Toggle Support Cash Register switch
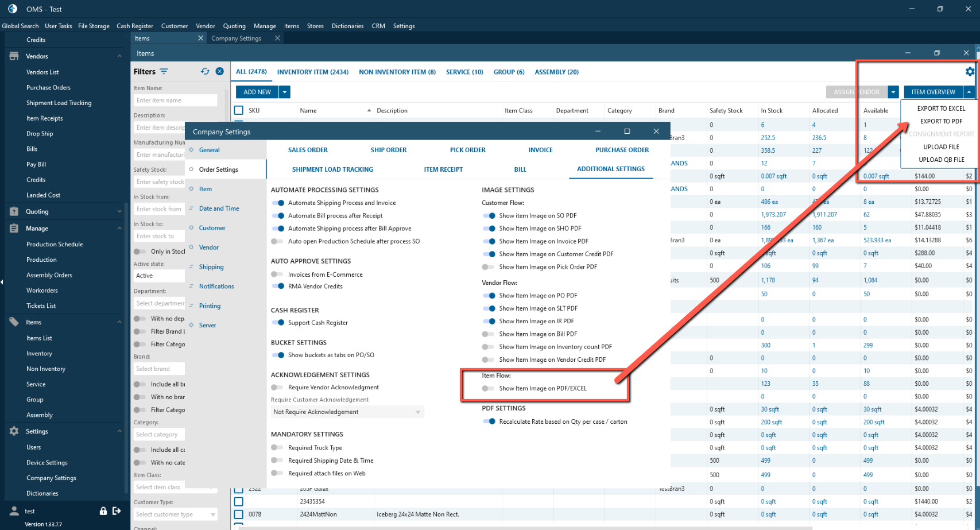 278,323
